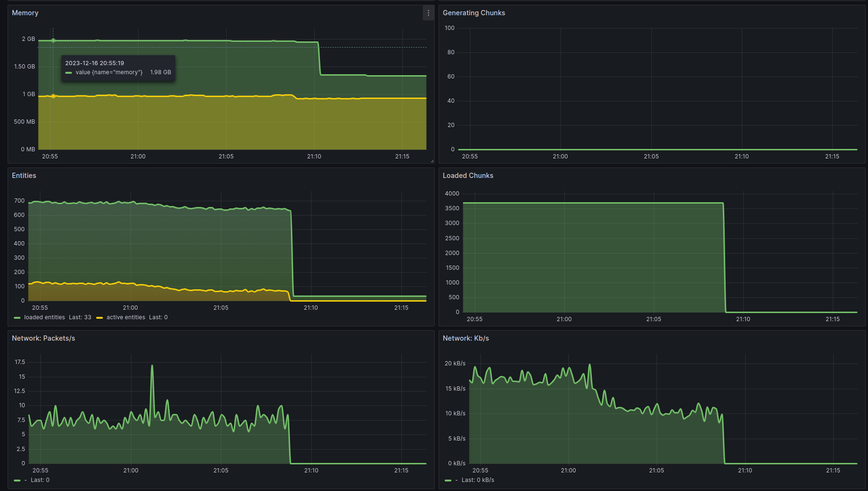Click the tooltip timestamp 2023-12-16 20:55:19
This screenshot has width=868, height=491.
pos(95,63)
